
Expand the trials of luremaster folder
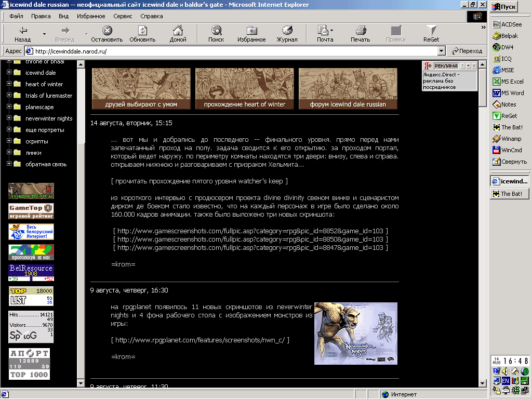(x=9, y=96)
